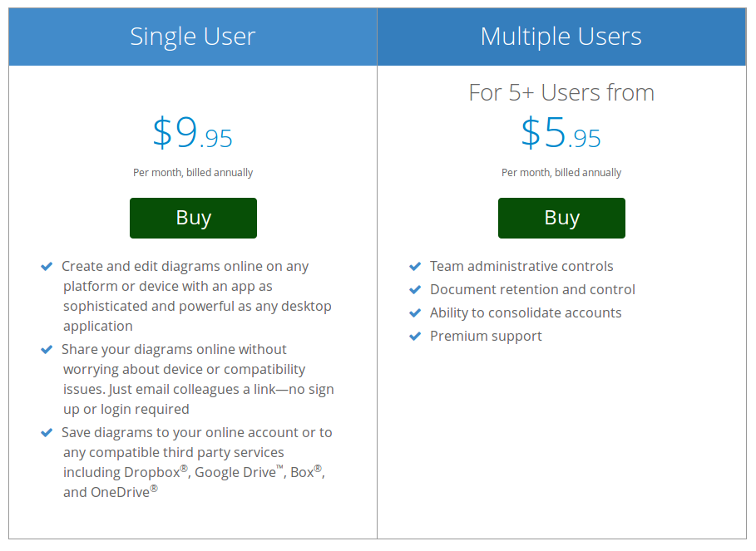Click the checkmark beside 'Save diagrams to your online account'
The width and height of the screenshot is (756, 551).
click(47, 432)
